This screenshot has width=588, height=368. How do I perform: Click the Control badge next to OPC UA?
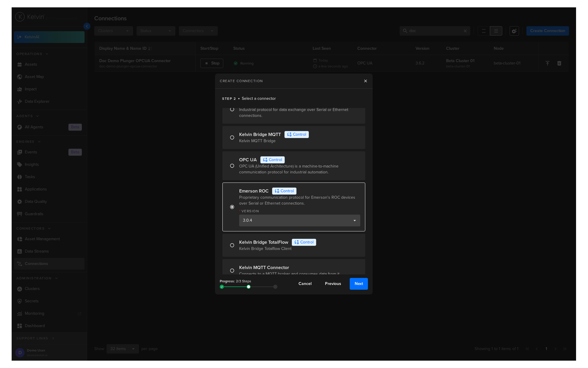point(273,160)
